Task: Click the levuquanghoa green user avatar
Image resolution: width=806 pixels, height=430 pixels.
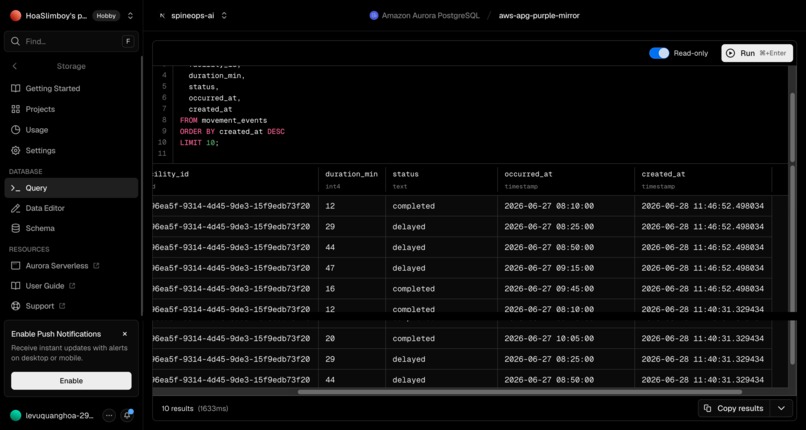Action: point(15,415)
